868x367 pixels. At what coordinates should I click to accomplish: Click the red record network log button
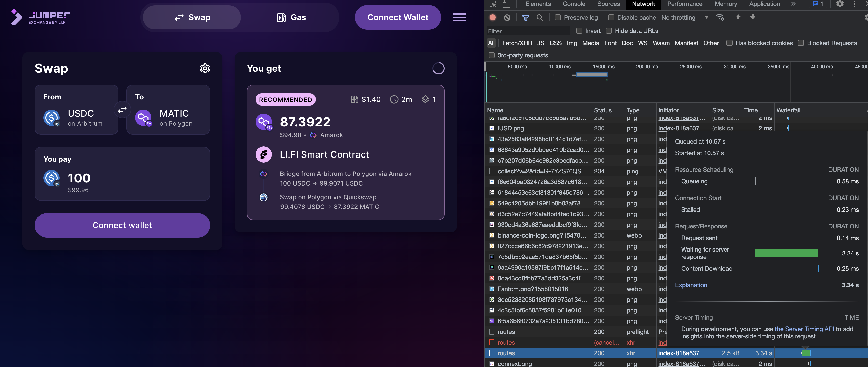click(x=492, y=17)
